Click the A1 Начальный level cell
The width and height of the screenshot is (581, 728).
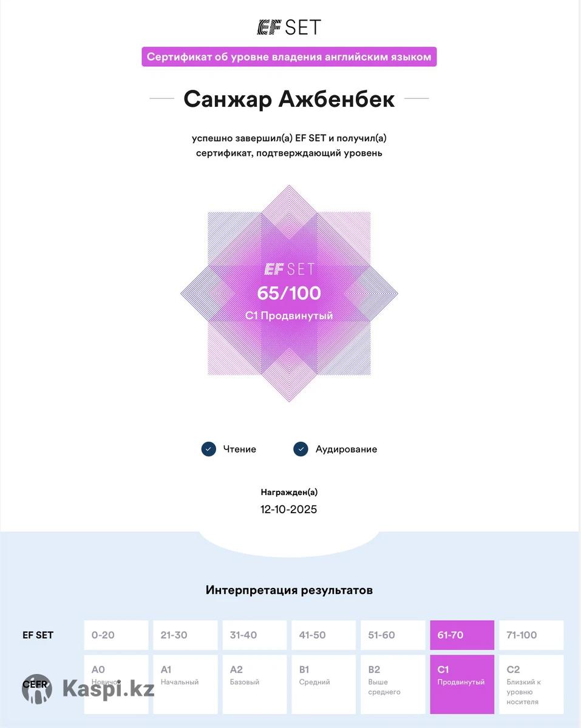coord(185,684)
